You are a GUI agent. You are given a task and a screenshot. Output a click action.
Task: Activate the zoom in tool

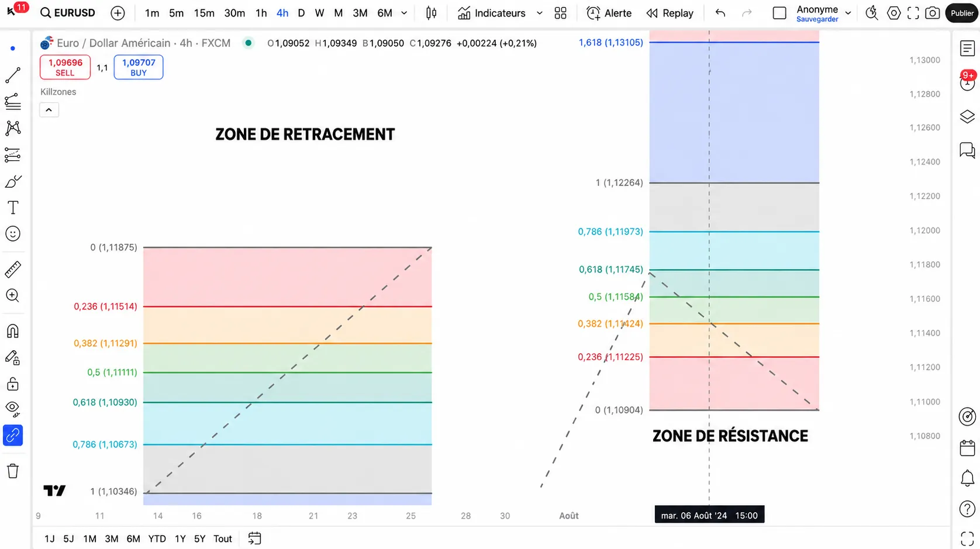point(13,295)
